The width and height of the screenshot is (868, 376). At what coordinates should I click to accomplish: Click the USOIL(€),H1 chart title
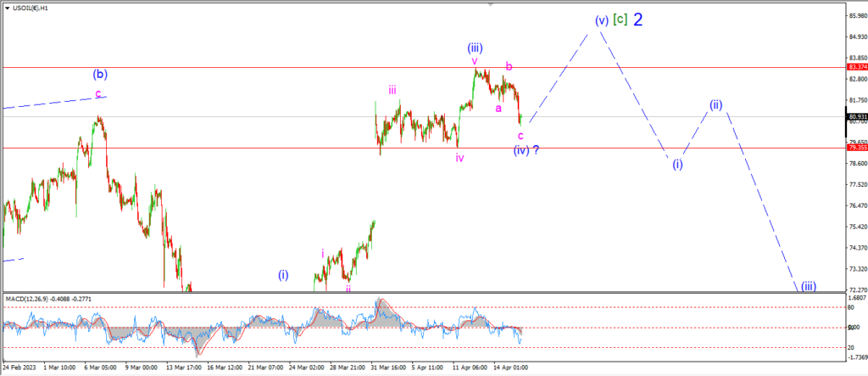point(30,8)
